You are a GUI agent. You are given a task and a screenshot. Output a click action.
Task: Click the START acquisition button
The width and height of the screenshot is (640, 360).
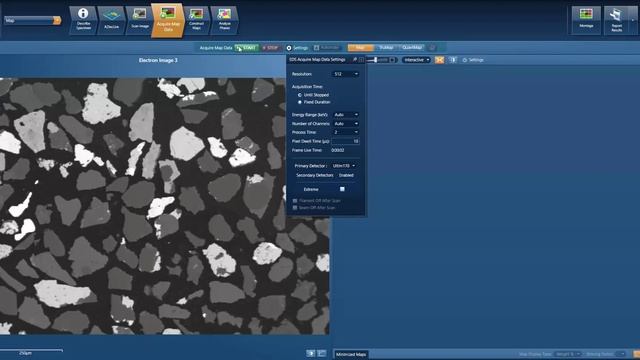pos(247,48)
